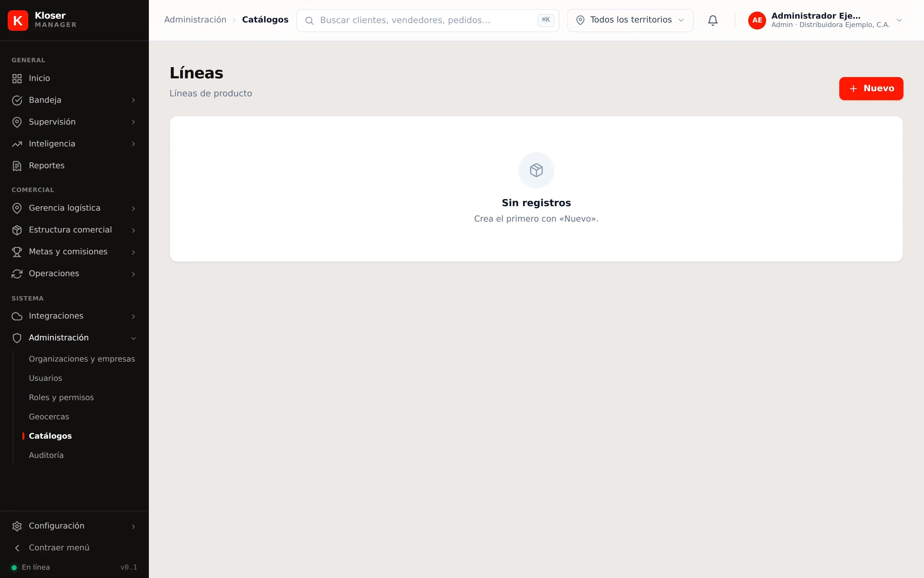
Task: Click the Reportes document icon
Action: click(x=17, y=165)
